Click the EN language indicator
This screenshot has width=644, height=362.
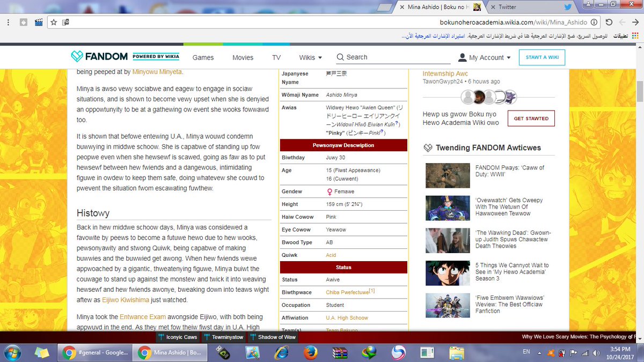pyautogui.click(x=526, y=352)
